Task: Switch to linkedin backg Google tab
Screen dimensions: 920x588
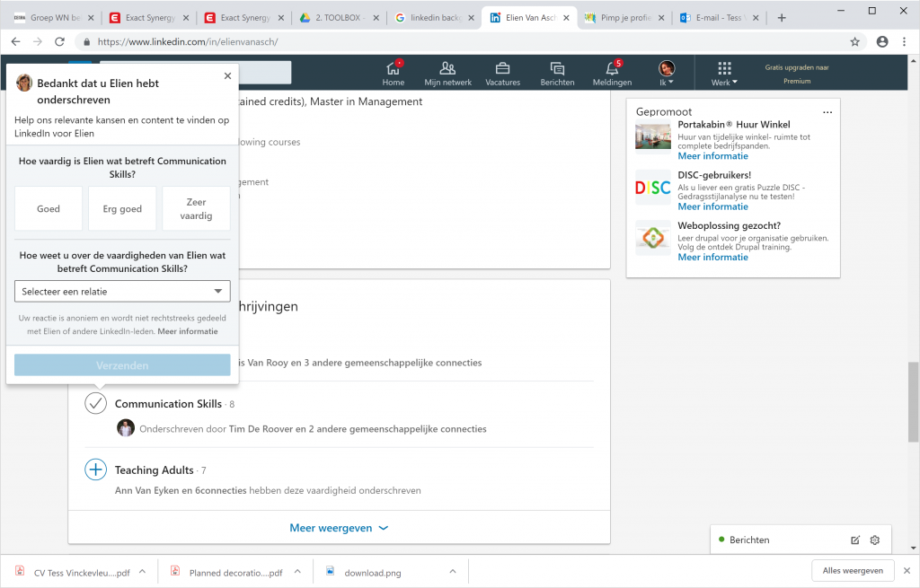Action: [433, 18]
